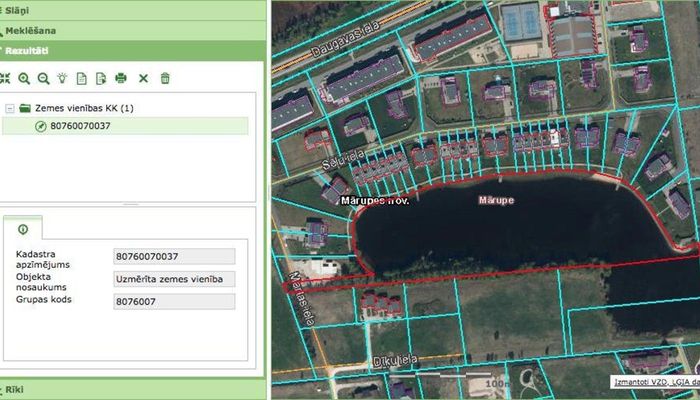Click the zoom in magnifier icon

pos(24,77)
